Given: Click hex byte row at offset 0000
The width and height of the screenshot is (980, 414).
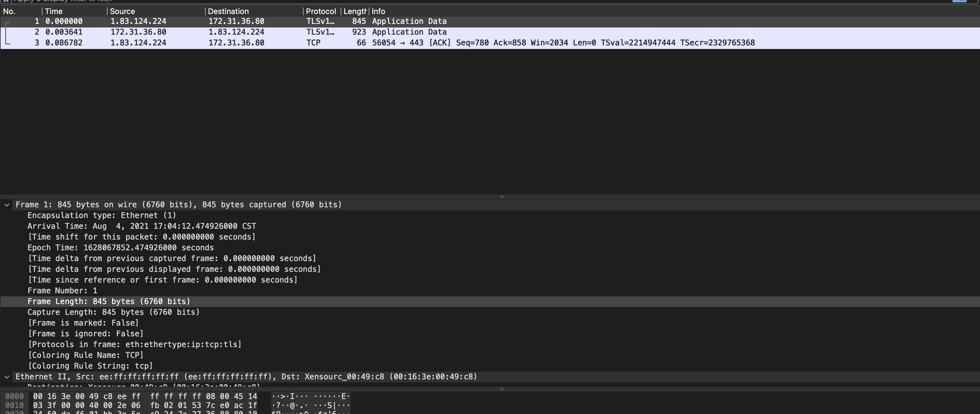Looking at the screenshot, I should [x=145, y=396].
